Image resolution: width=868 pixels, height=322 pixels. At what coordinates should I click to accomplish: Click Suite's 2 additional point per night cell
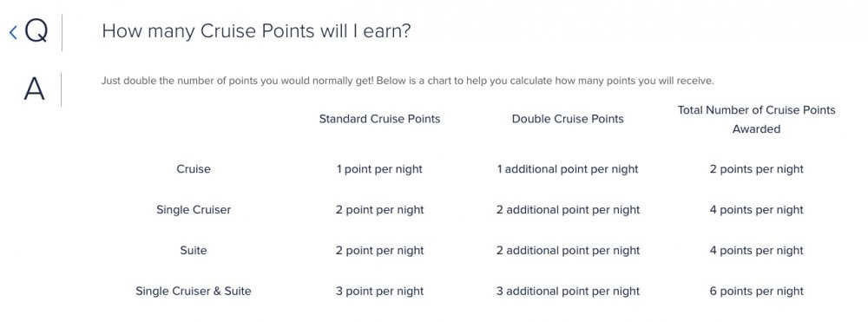[x=568, y=251]
